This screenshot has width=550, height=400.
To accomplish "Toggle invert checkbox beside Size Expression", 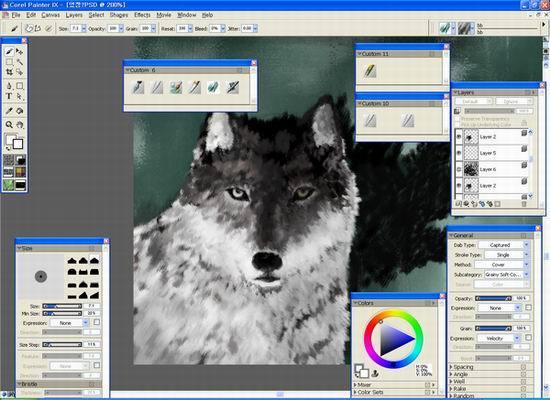I will 96,322.
